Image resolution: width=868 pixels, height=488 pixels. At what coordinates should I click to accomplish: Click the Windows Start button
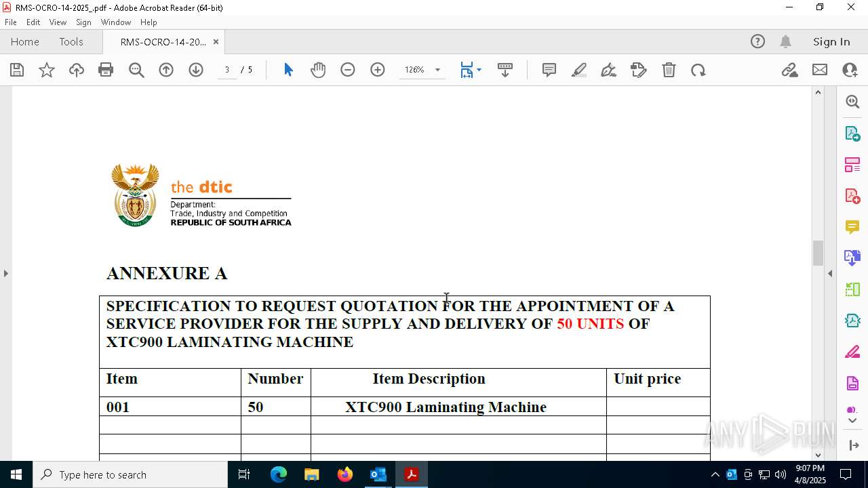pos(16,474)
